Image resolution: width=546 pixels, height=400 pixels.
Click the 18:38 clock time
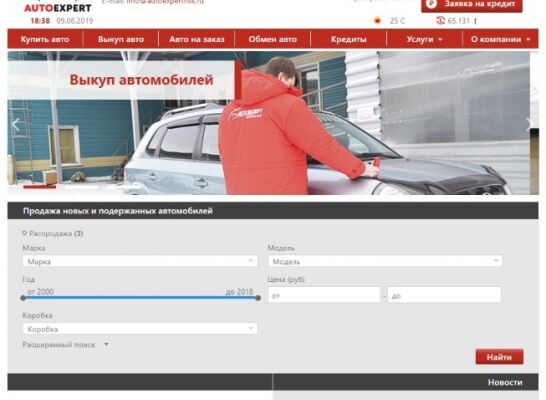click(x=40, y=21)
